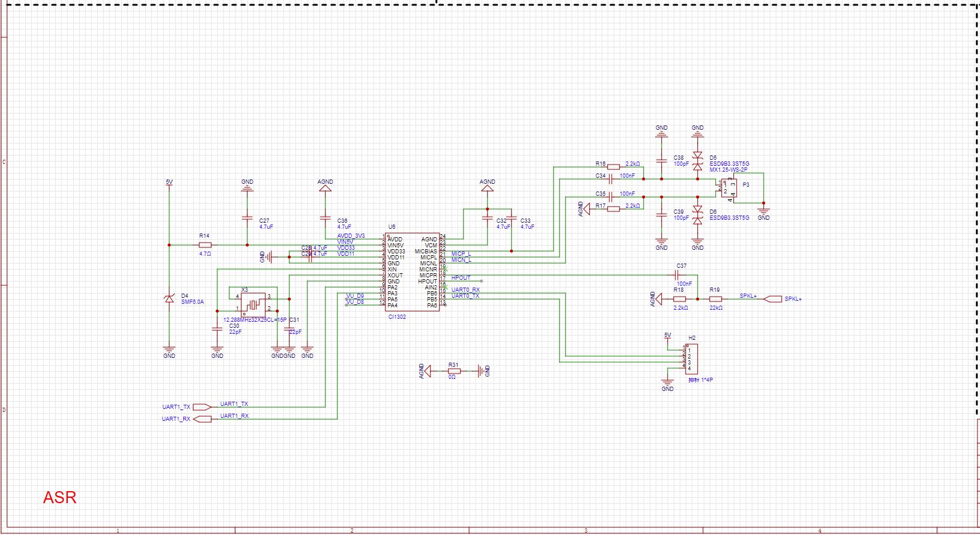Click the AVDD_3V3 net label
Screen dimensions: 980x535
(x=351, y=236)
